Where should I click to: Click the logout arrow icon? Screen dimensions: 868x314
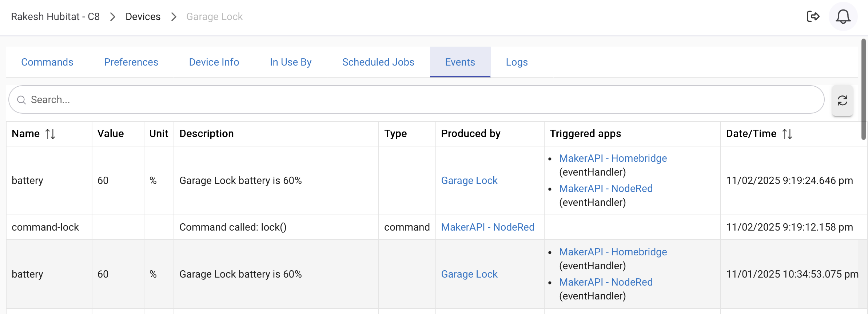click(x=813, y=17)
